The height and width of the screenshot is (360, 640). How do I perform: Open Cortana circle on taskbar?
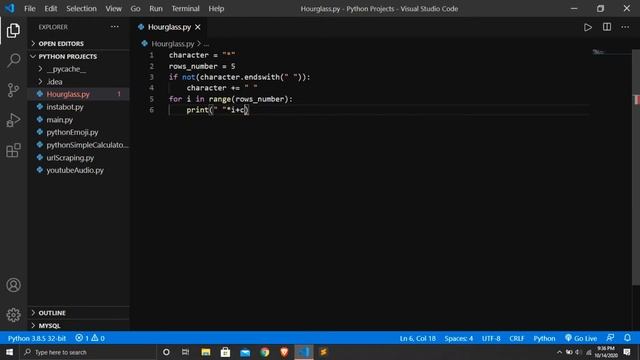click(x=166, y=352)
